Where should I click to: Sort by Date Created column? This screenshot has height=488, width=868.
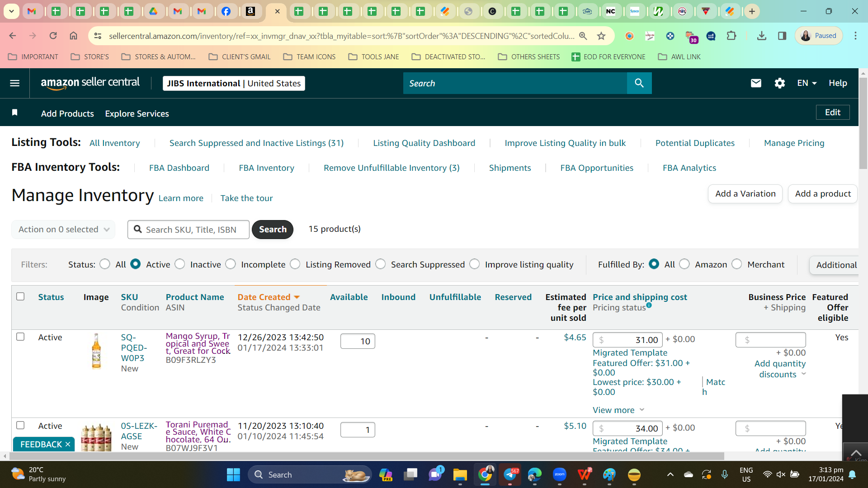point(269,297)
